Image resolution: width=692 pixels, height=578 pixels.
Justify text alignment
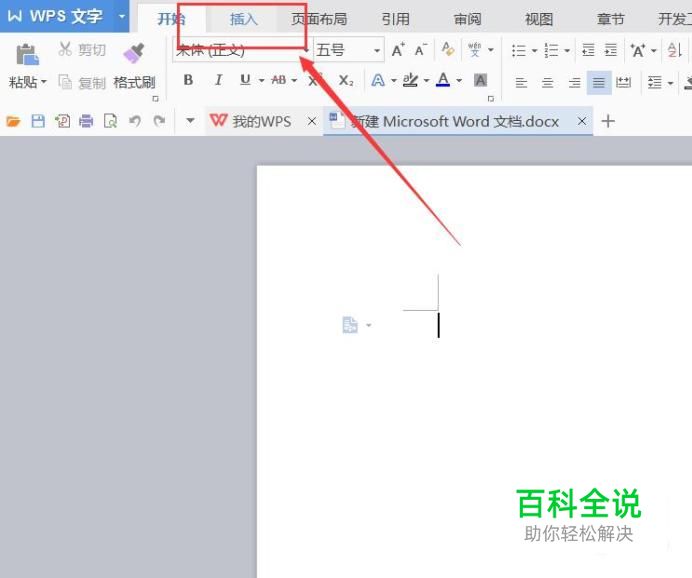599,82
